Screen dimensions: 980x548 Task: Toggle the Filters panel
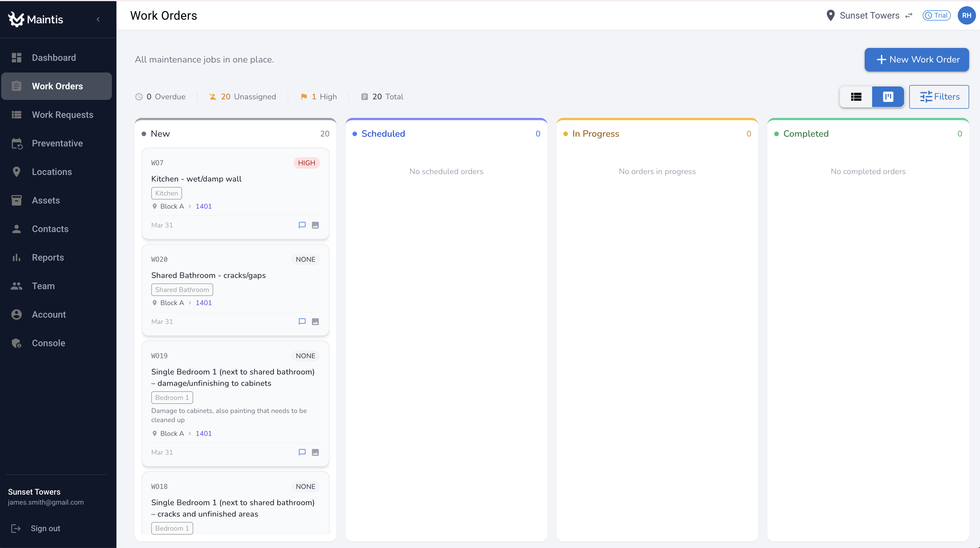939,97
